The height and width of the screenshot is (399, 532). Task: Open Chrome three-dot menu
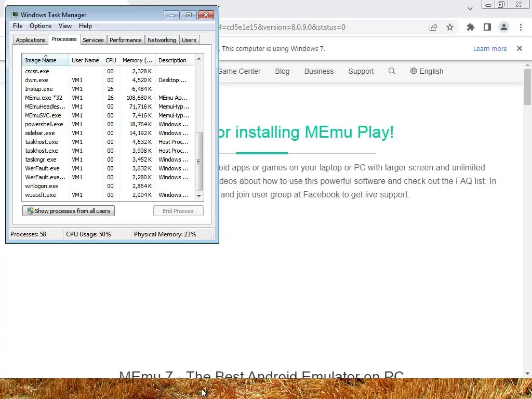click(521, 27)
